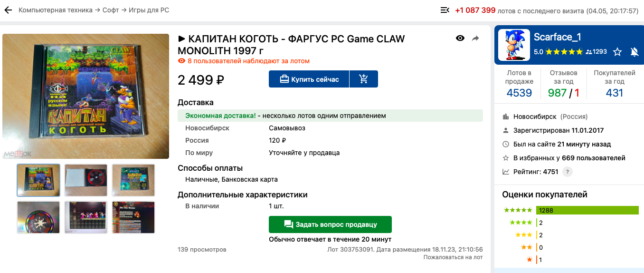Image resolution: width=644 pixels, height=273 pixels.
Task: Add seller Scarface_1 to favorites star
Action: pos(617,52)
